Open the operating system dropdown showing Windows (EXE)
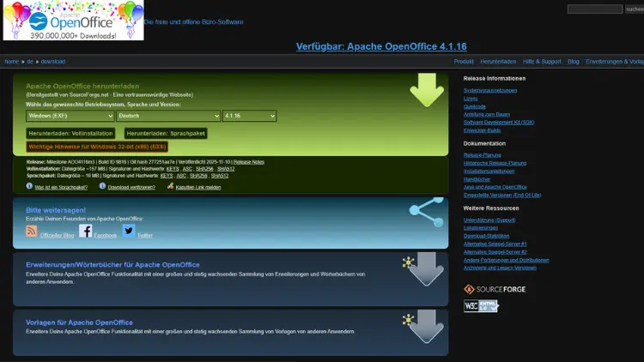Viewport: 644px width, 362px height. pos(70,116)
